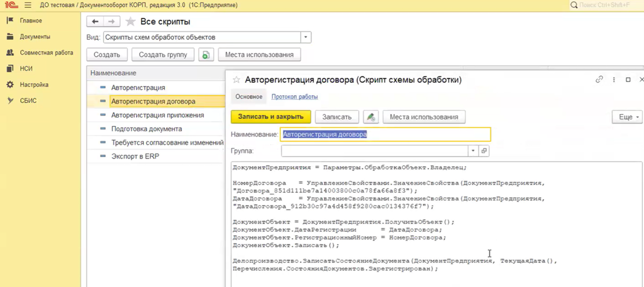Click the hamburger main menu icon

click(28, 5)
